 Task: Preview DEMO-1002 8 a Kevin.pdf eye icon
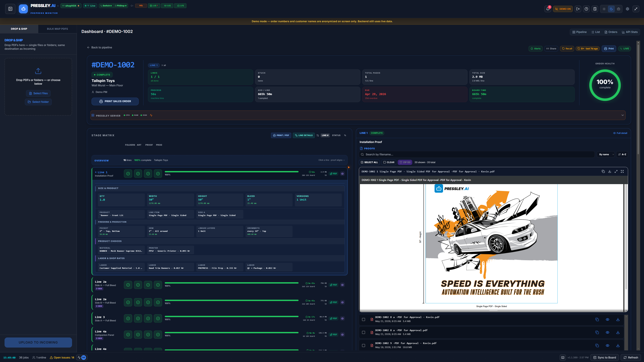607,319
